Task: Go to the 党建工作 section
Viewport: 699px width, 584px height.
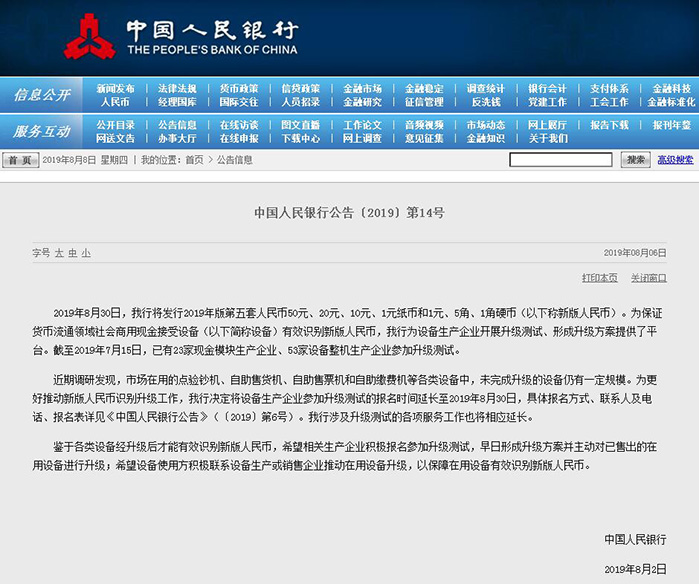Action: 547,102
